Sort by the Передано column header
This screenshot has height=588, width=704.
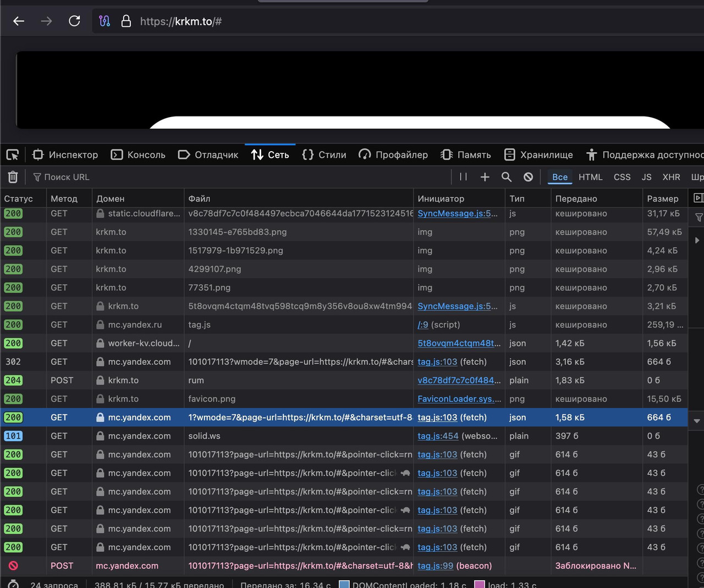(596, 198)
